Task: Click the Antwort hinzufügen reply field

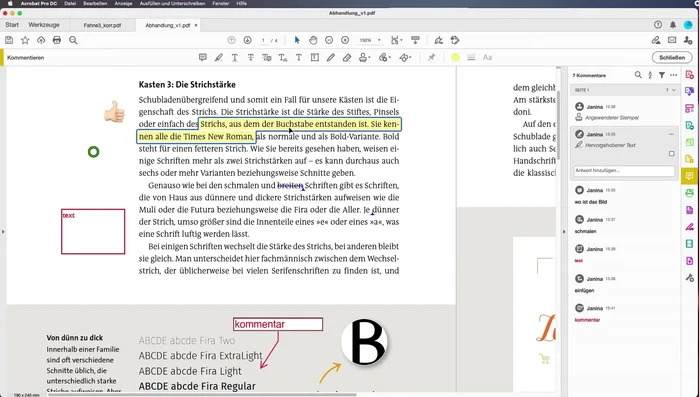Action: tap(624, 171)
